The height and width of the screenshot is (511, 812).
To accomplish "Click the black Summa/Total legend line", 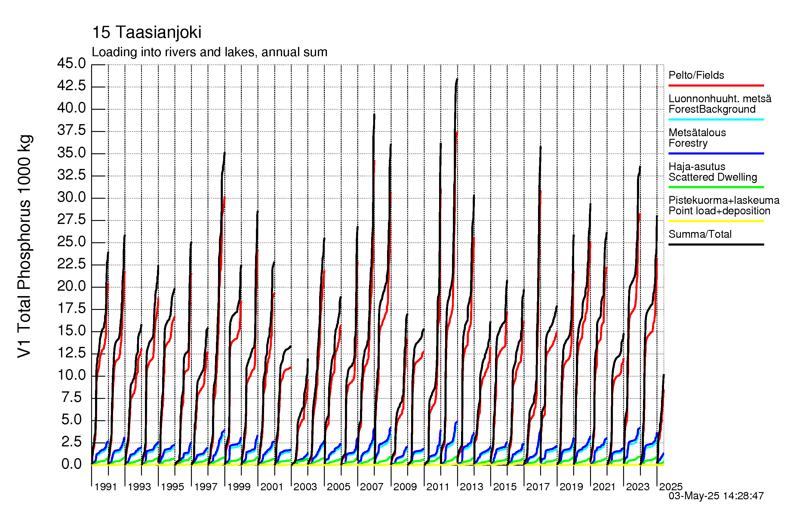I will tap(716, 244).
